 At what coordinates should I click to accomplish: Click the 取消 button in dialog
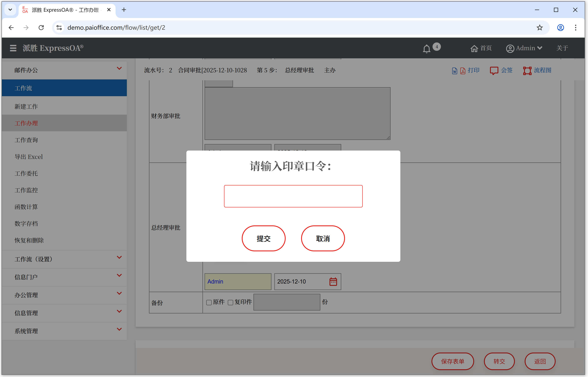[x=323, y=238]
